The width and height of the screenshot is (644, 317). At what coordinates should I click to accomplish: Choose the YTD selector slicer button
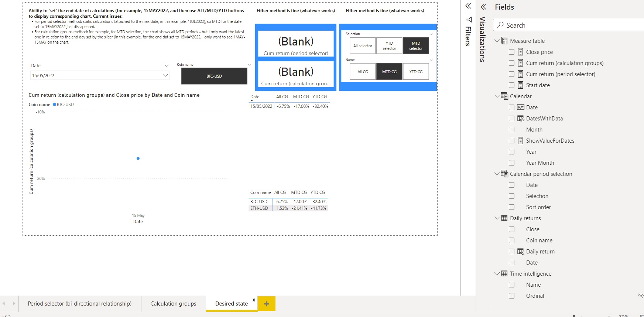[389, 46]
